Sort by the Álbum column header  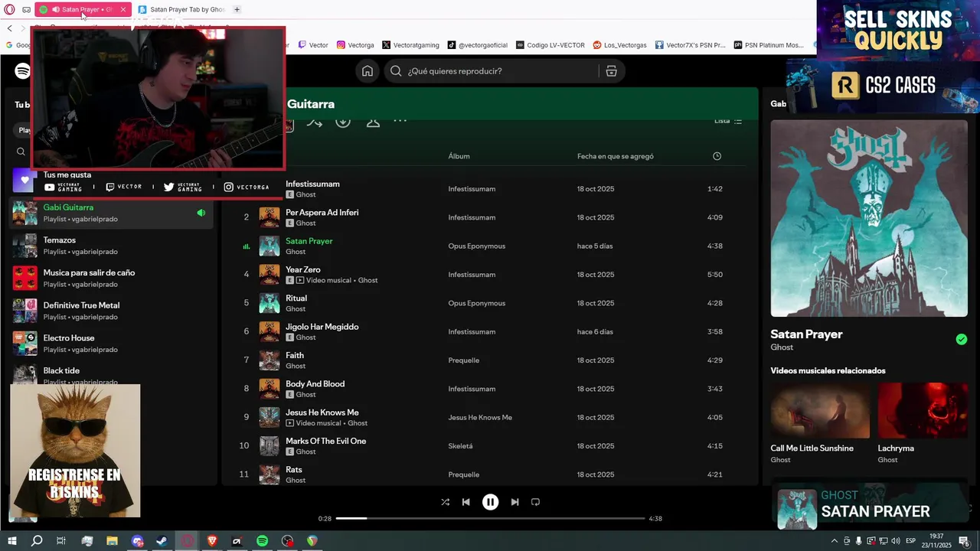459,156
